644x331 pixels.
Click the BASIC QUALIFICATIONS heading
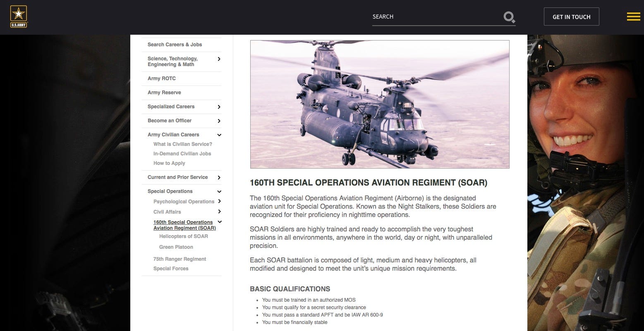290,289
